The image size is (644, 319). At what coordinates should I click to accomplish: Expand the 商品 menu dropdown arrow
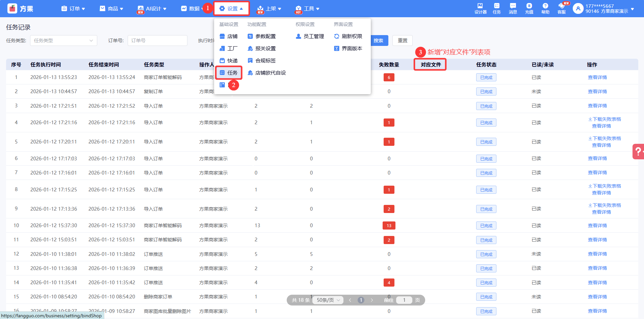tap(122, 9)
